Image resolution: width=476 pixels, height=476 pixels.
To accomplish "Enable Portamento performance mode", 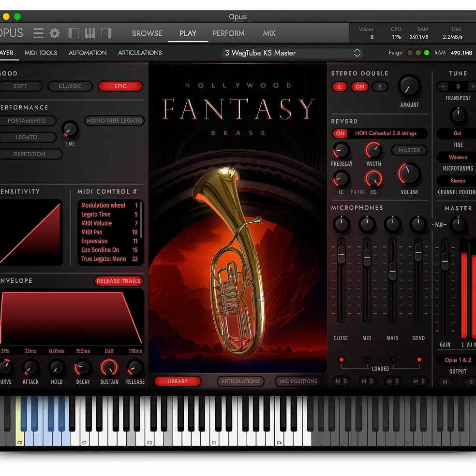I will [x=27, y=121].
